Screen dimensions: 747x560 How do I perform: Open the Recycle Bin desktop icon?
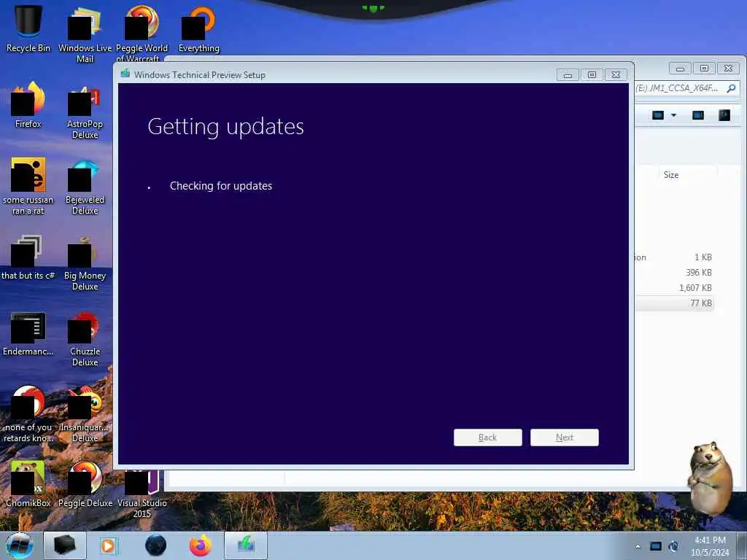tap(28, 28)
